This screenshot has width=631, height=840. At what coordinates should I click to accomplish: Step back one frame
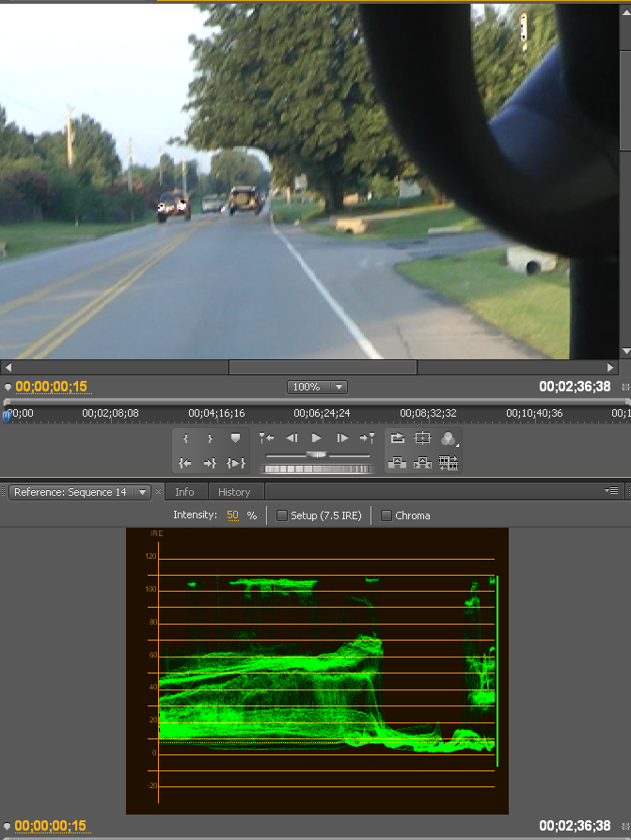click(292, 438)
